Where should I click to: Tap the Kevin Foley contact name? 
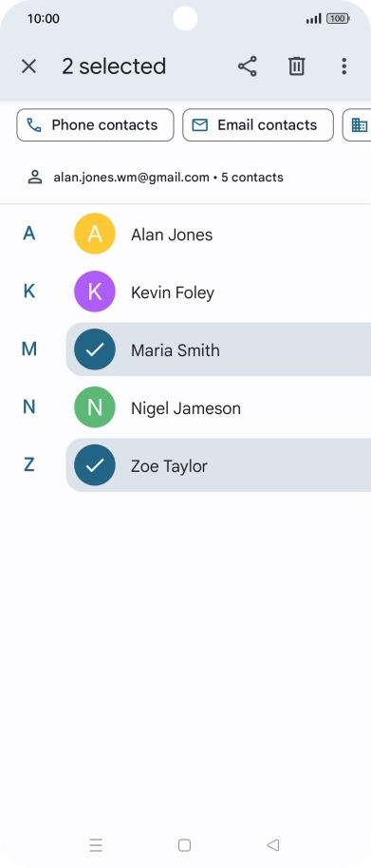(173, 292)
